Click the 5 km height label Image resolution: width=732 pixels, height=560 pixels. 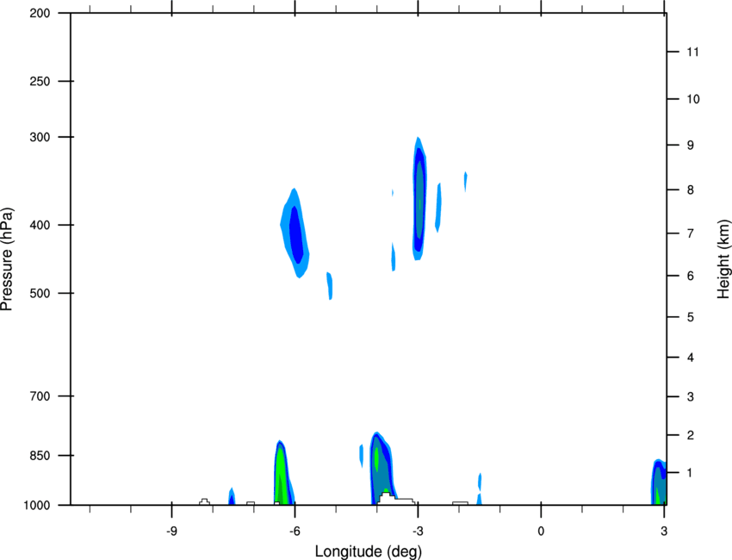[691, 318]
